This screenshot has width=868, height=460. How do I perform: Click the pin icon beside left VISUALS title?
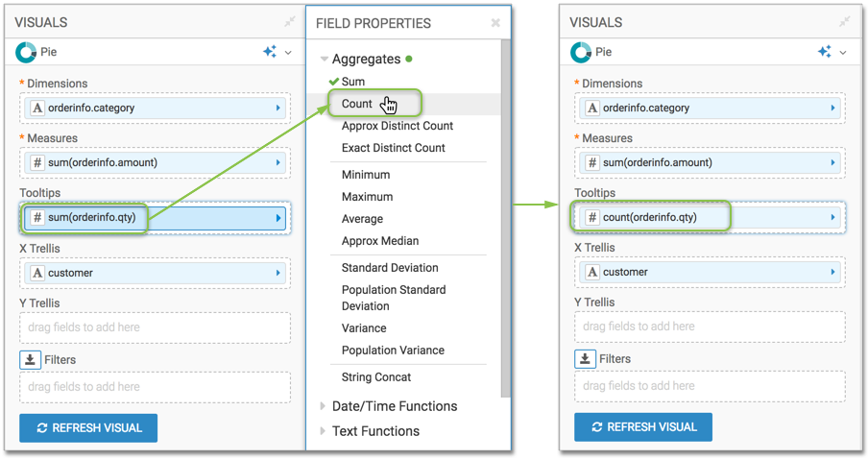[289, 21]
